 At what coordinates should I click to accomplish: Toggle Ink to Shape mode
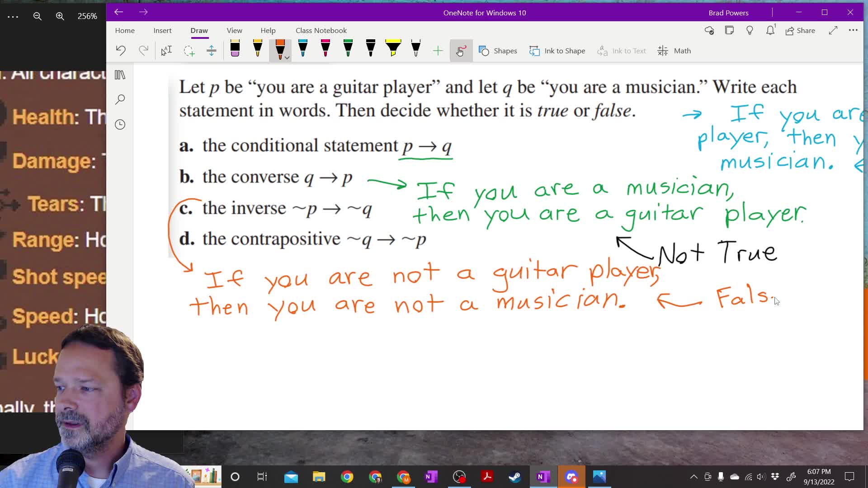pyautogui.click(x=557, y=51)
